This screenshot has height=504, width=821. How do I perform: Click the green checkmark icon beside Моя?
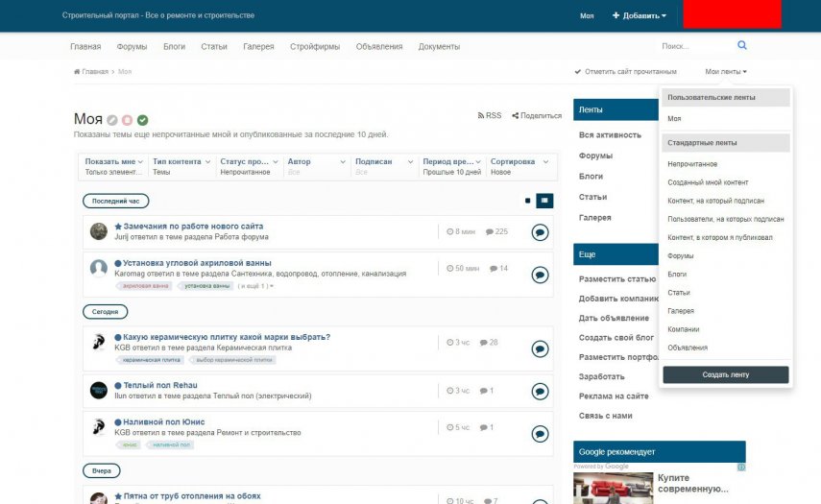tap(142, 120)
